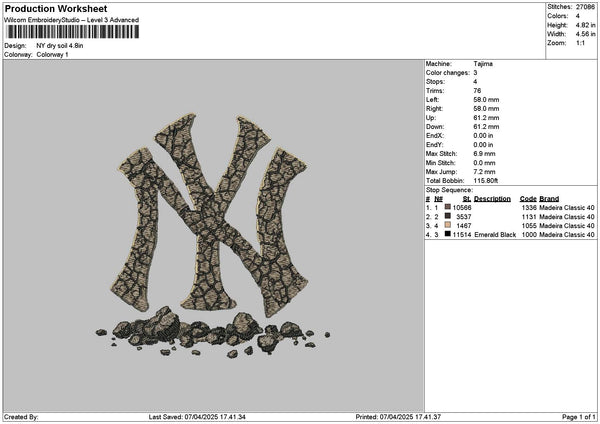600x424 pixels.
Task: Click the tan swatch for stop 3
Action: coord(448,225)
